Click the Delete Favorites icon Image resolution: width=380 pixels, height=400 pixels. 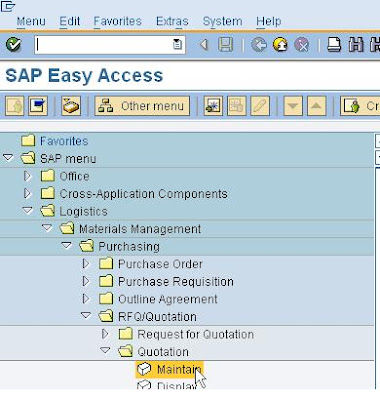coord(237,106)
